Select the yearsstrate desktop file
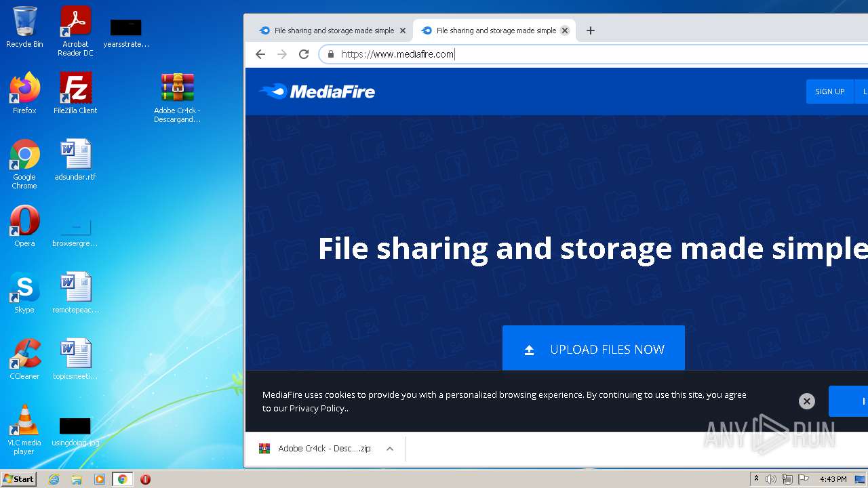 click(126, 33)
